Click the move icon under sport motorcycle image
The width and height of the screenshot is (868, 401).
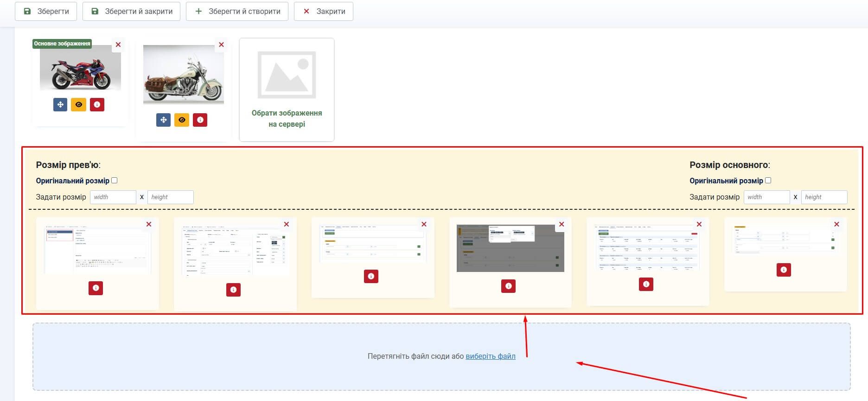(x=60, y=104)
